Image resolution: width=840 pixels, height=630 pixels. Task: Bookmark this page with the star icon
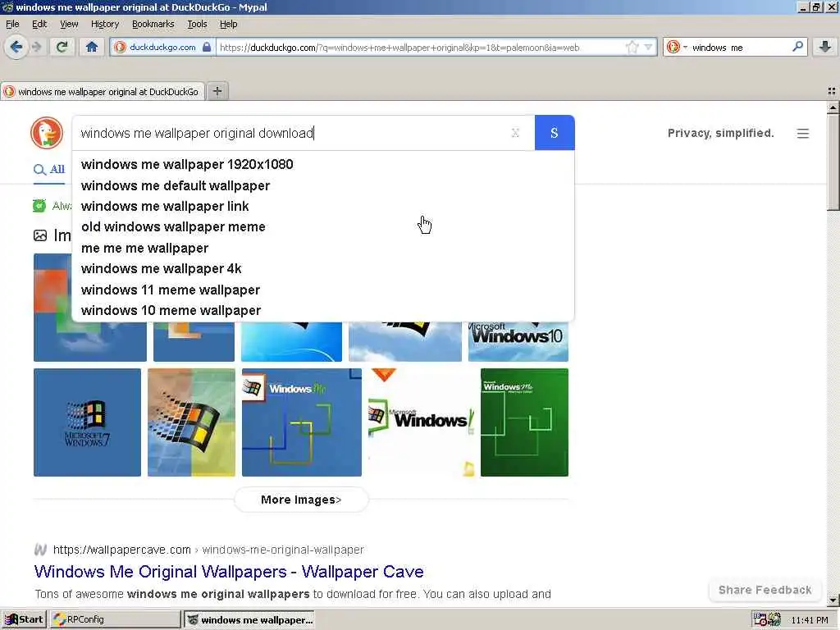632,47
